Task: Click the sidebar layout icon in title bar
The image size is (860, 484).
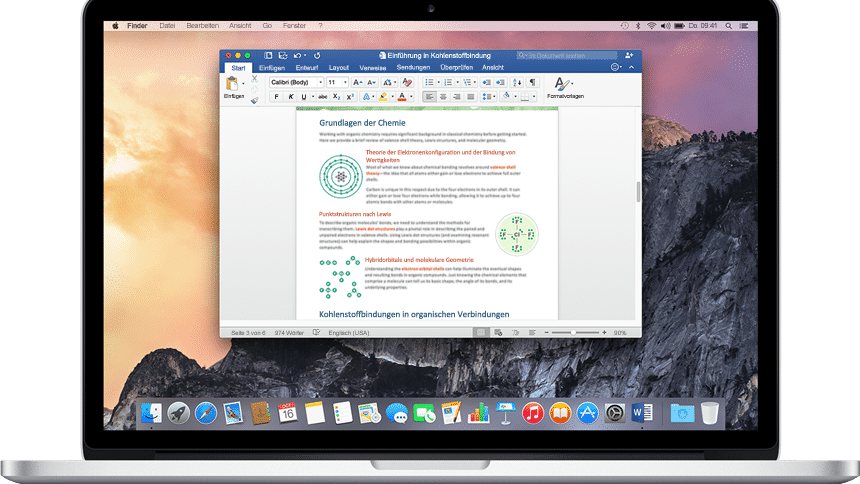Action: click(x=268, y=55)
